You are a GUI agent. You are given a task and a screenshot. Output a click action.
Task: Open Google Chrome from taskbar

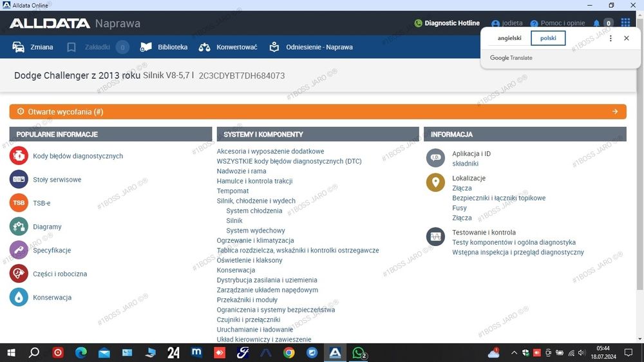(289, 352)
